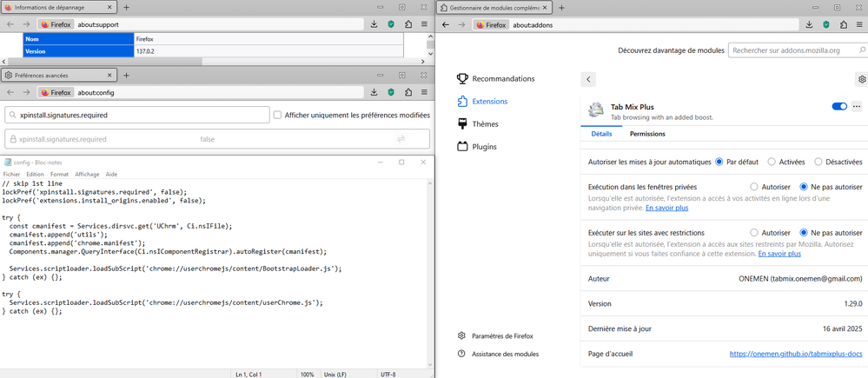Disable the Tab Mix Plus extension toggle
Screen dimensions: 868x378
point(838,107)
